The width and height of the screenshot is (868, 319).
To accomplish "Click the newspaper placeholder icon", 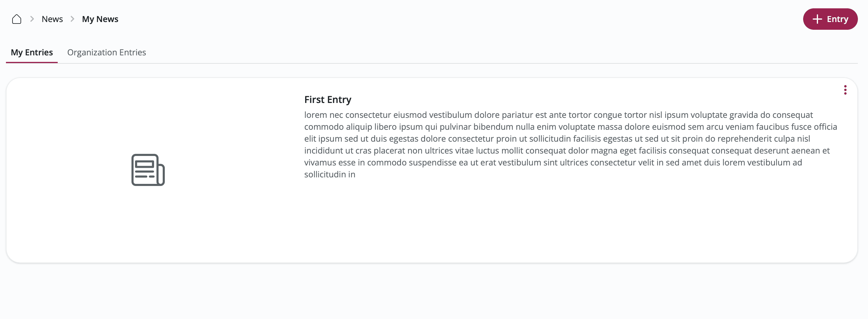I will 148,170.
